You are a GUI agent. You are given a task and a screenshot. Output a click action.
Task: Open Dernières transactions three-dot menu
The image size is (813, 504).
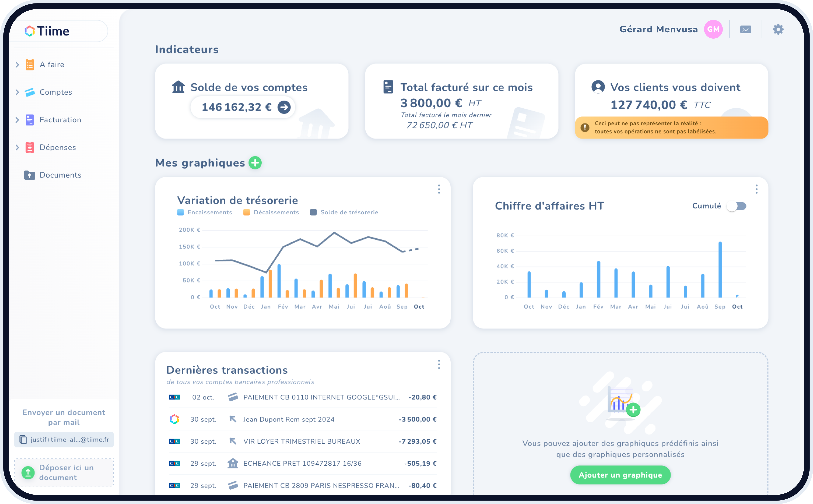[439, 364]
